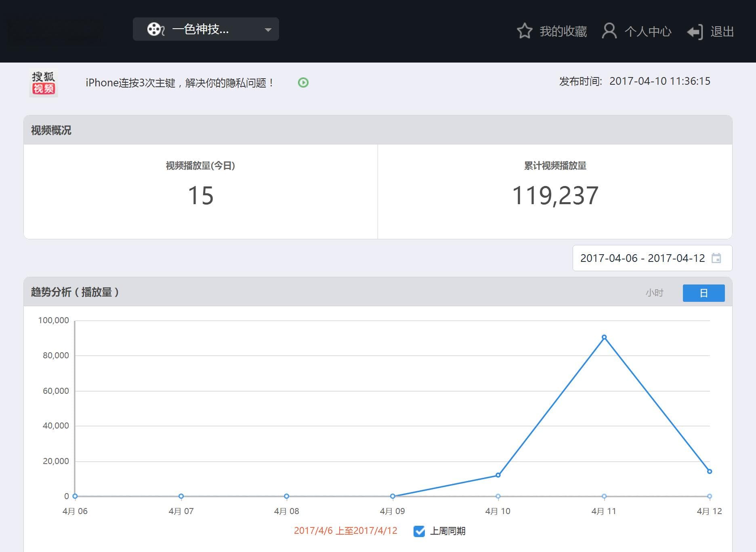Click the 趋势分析（播放量） header
The height and width of the screenshot is (552, 756).
[75, 292]
